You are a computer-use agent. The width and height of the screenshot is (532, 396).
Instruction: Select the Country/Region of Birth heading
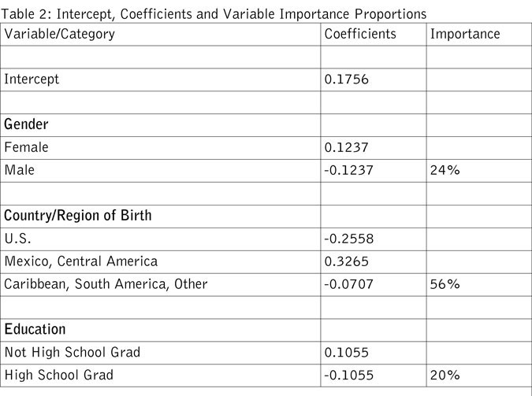pos(77,216)
